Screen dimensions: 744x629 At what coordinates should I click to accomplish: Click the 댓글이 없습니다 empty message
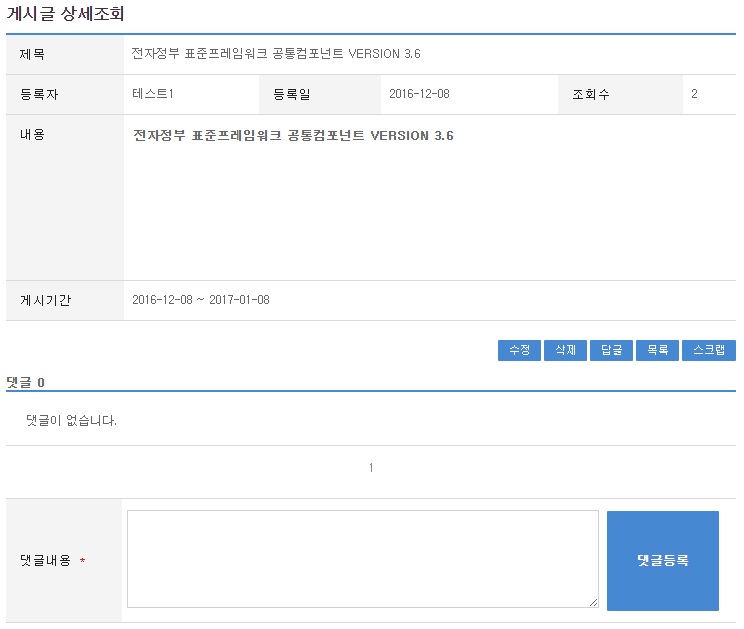coord(72,420)
